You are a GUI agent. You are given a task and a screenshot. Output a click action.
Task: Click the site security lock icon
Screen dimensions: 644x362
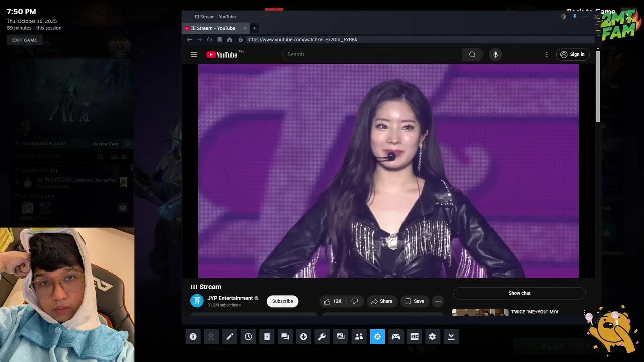tap(240, 39)
